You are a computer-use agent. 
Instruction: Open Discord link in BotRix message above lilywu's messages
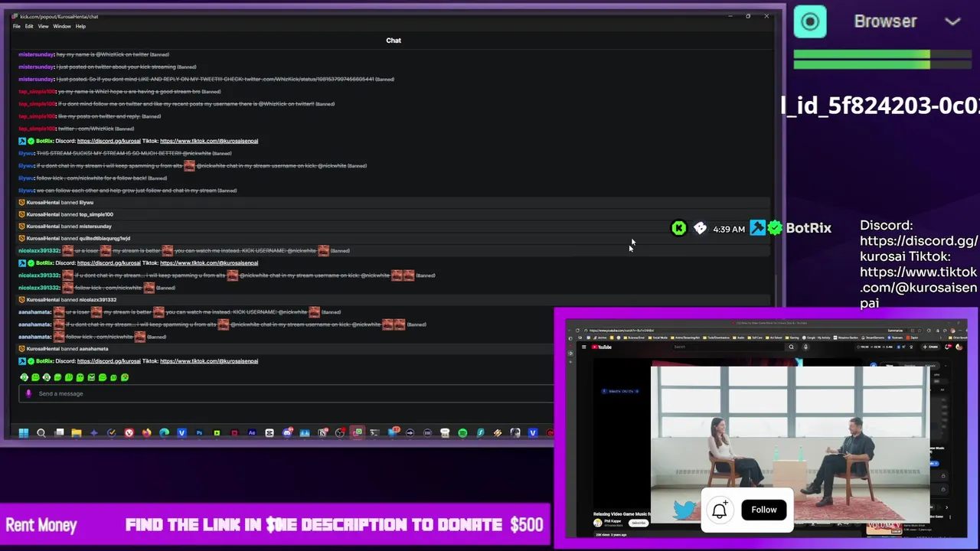click(109, 141)
